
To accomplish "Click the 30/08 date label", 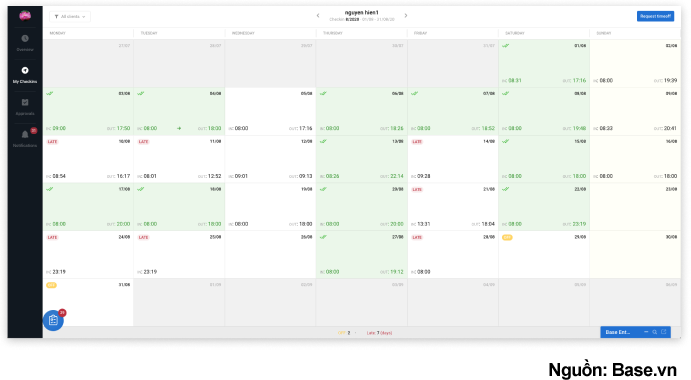I will [x=672, y=237].
